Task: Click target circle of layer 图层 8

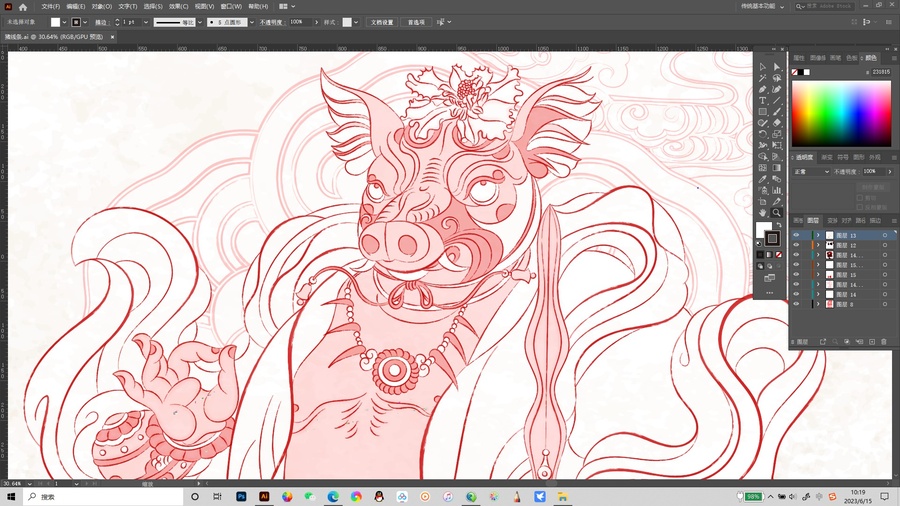Action: (x=885, y=304)
